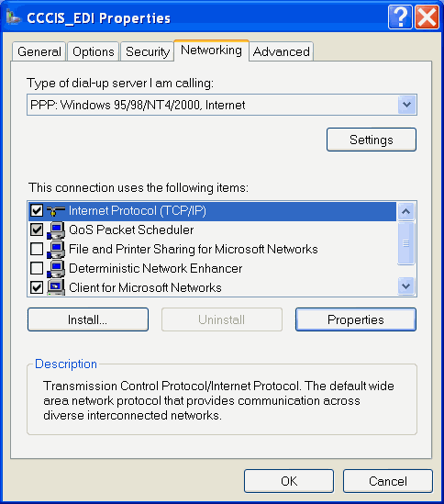Image resolution: width=444 pixels, height=504 pixels.
Task: Click the CCCIS_EDI connection icon in title bar
Action: tap(13, 17)
